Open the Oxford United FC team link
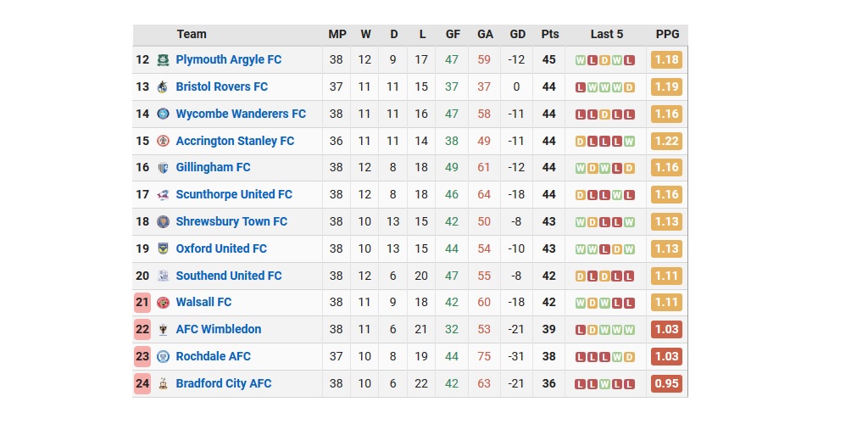This screenshot has height=424, width=868. pyautogui.click(x=221, y=249)
